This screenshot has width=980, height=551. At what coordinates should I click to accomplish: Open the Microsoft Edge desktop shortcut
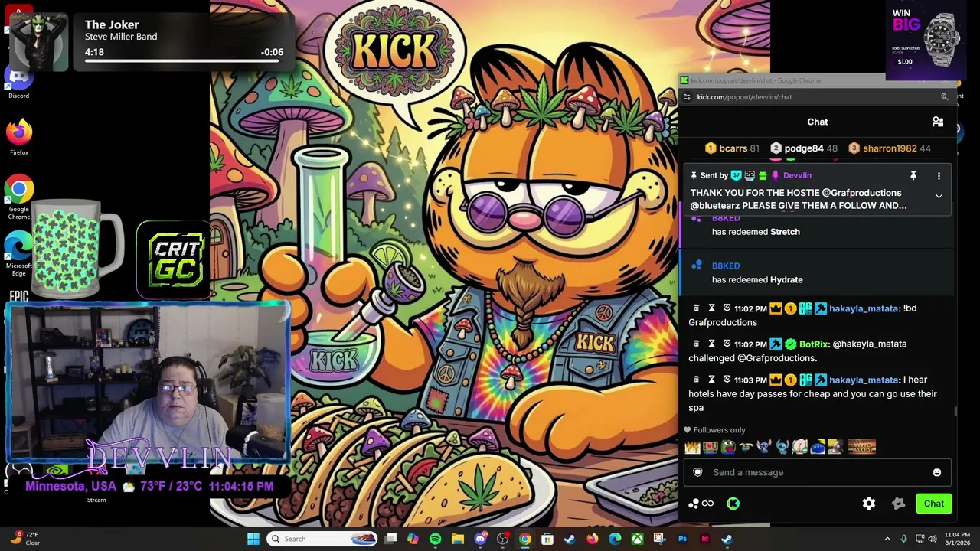tap(19, 255)
